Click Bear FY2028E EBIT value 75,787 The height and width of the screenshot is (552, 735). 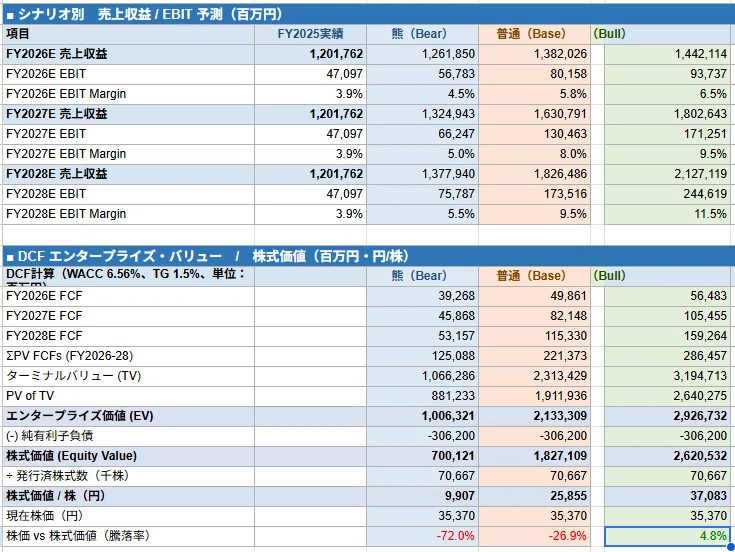[x=457, y=194]
